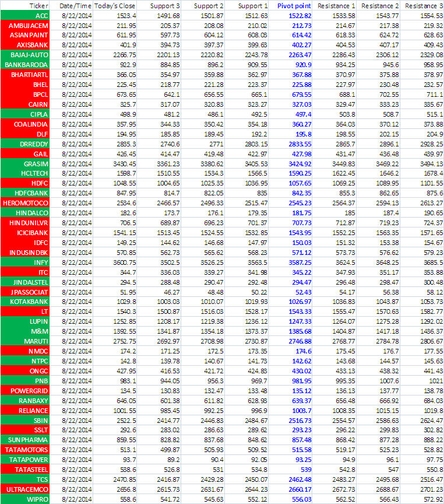This screenshot has width=444, height=504.
Task: Select the CIPLA ticker cell
Action: point(25,114)
